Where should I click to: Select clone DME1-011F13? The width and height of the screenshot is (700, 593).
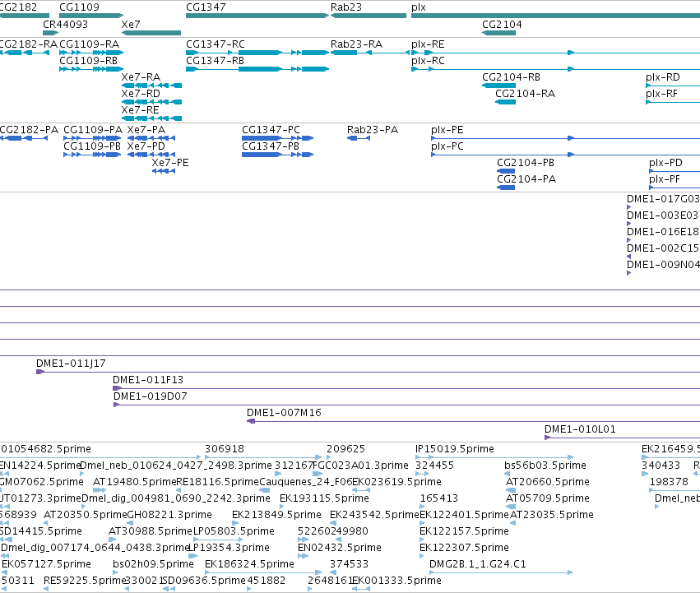pos(406,388)
